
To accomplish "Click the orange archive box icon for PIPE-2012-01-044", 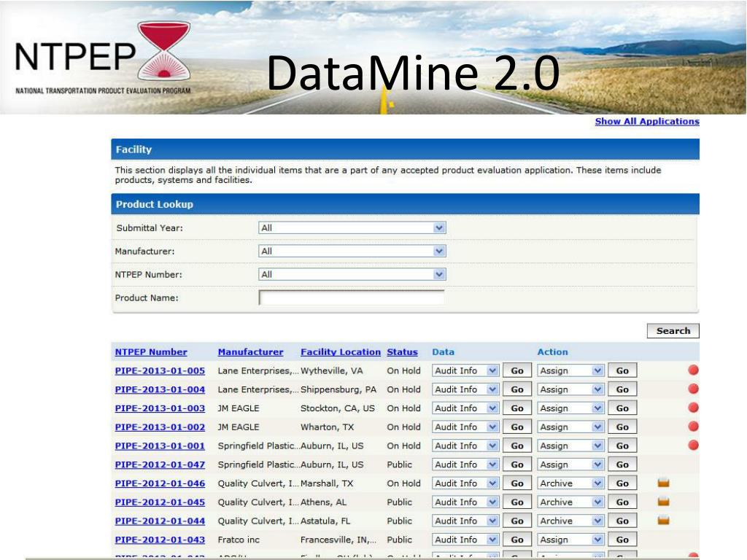I will [x=663, y=521].
